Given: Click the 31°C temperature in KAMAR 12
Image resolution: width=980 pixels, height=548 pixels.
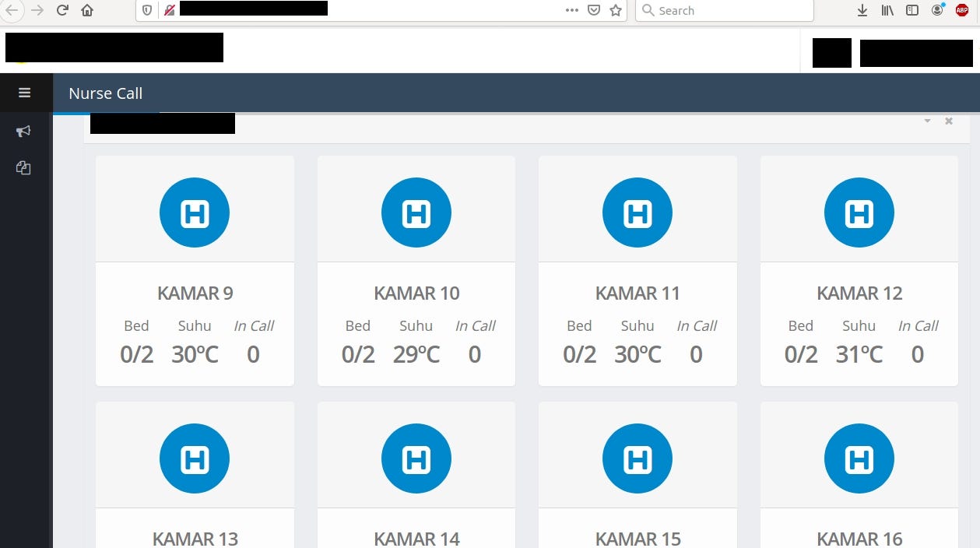Looking at the screenshot, I should (x=859, y=355).
